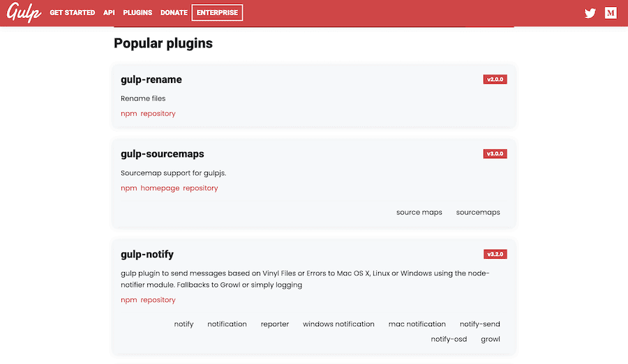This screenshot has width=628, height=364.
Task: Open the npm link for gulp-notify
Action: 129,300
